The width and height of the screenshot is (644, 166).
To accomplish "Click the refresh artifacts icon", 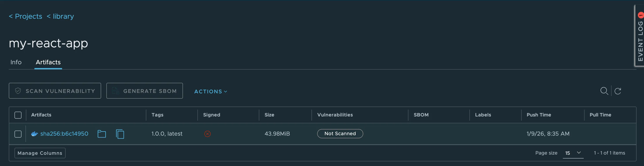I will (617, 91).
